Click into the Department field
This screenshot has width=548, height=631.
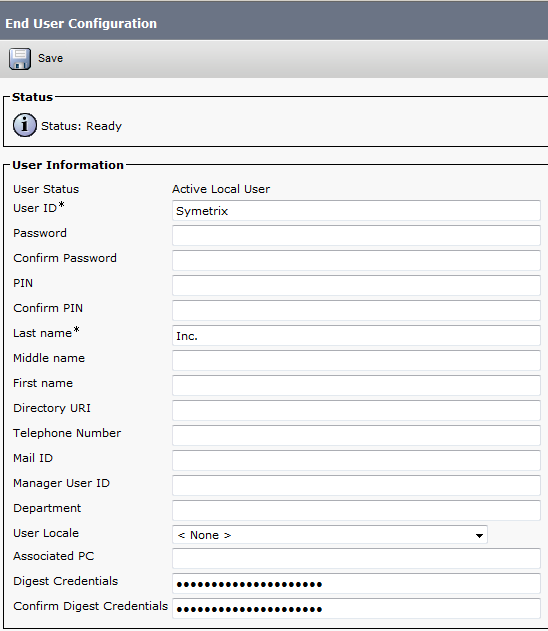[356, 510]
